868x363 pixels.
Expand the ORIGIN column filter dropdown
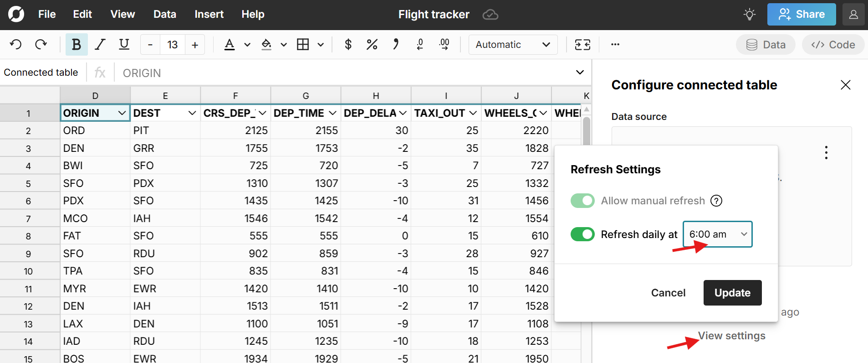[122, 113]
